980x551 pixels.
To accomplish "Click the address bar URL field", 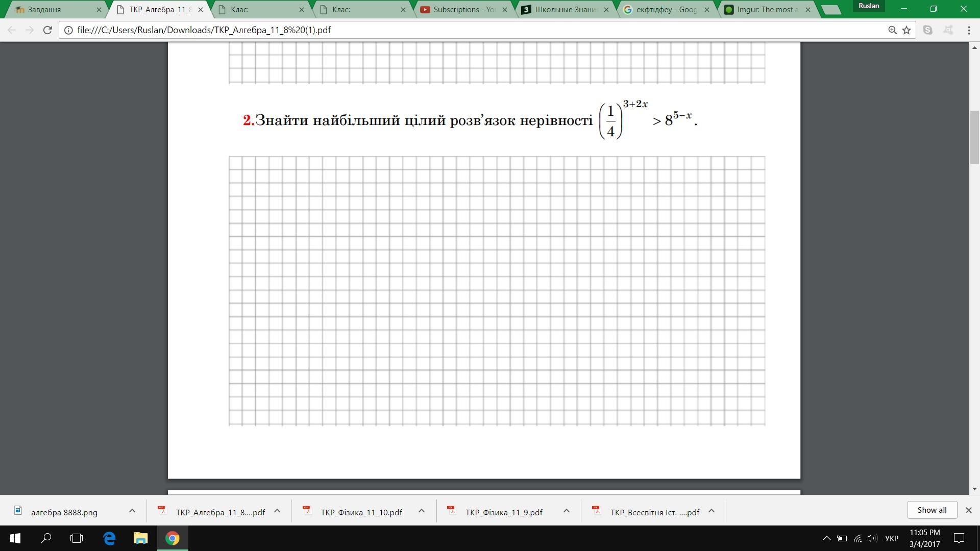I will (x=459, y=30).
